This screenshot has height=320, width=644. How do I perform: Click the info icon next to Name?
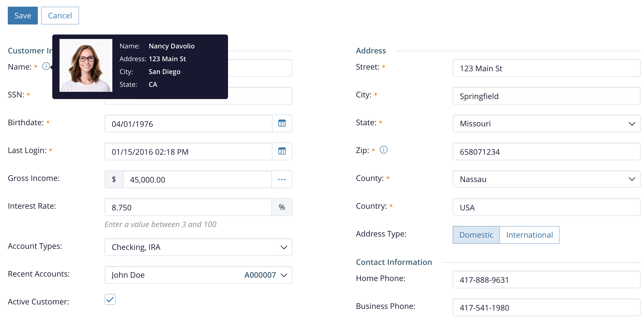pos(46,67)
